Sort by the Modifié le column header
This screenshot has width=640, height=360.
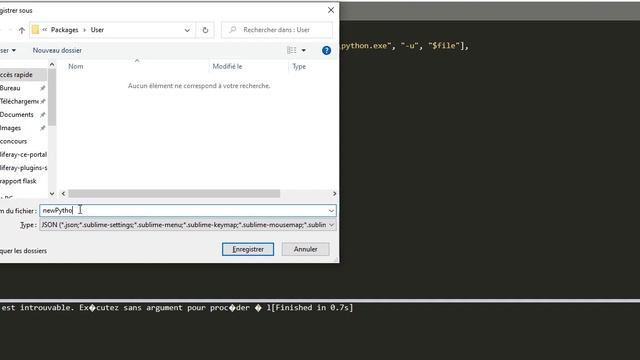point(227,66)
